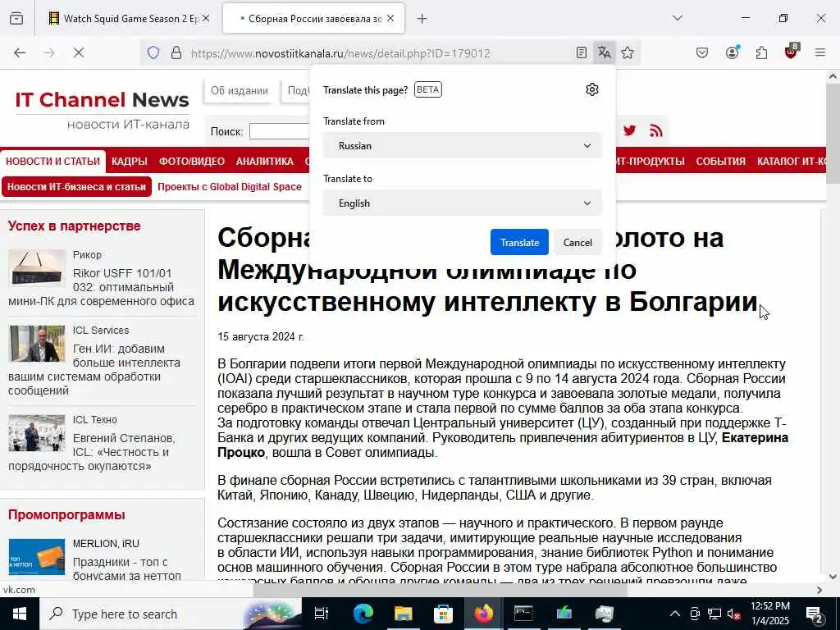Open Успех в партнерстве section heading
This screenshot has height=630, width=840.
[74, 226]
